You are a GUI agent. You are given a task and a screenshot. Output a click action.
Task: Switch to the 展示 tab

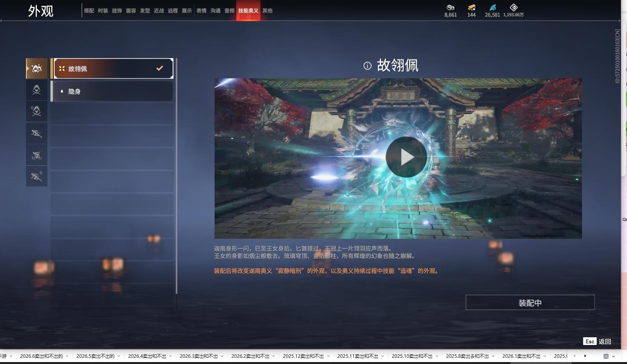click(x=187, y=10)
